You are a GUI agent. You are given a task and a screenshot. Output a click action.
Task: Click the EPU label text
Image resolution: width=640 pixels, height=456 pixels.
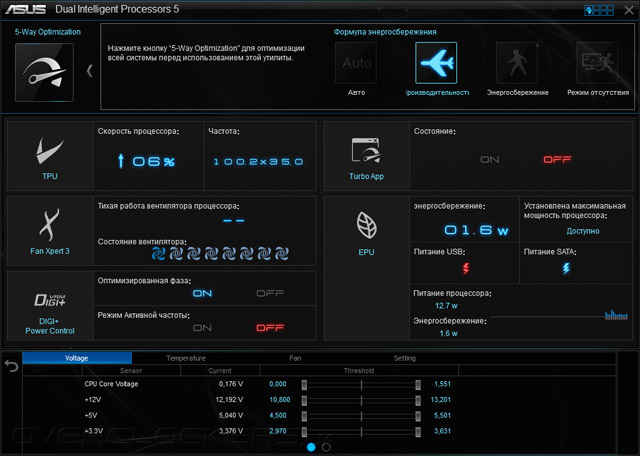(x=366, y=252)
